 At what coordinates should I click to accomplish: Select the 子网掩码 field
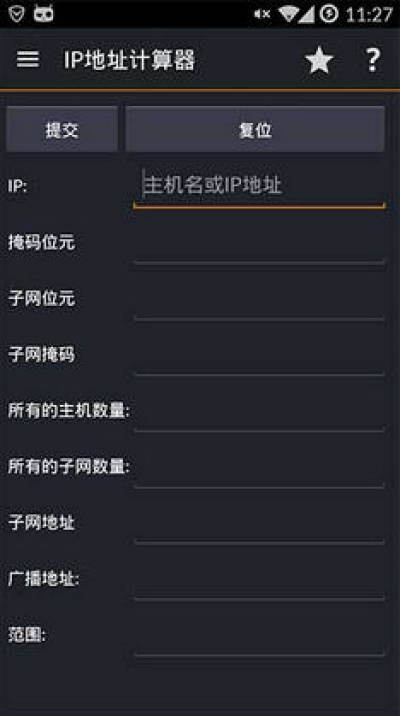(x=259, y=357)
